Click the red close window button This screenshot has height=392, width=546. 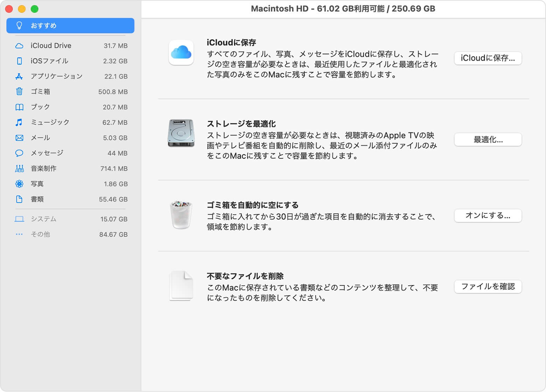pos(9,9)
